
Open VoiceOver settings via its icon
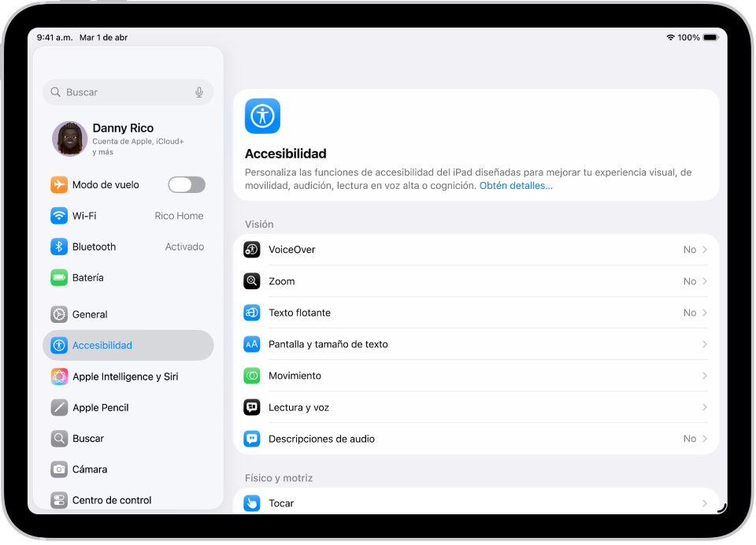pos(252,249)
